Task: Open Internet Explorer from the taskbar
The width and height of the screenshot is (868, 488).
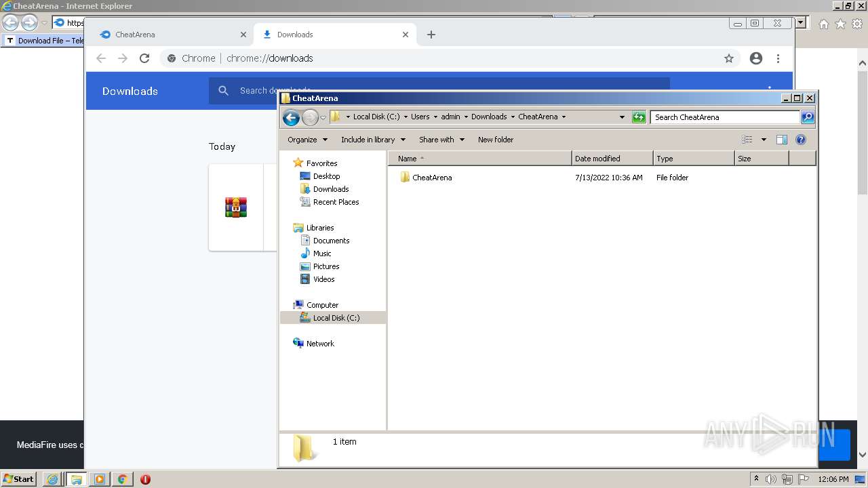Action: [53, 479]
